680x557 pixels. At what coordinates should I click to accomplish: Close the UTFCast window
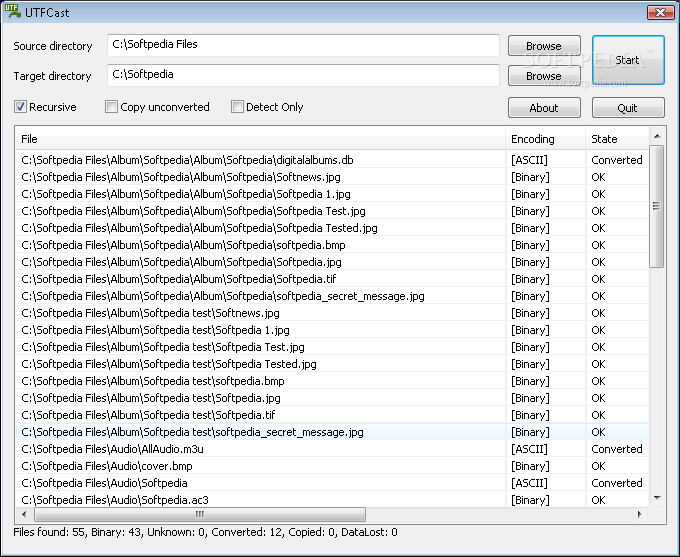(660, 13)
